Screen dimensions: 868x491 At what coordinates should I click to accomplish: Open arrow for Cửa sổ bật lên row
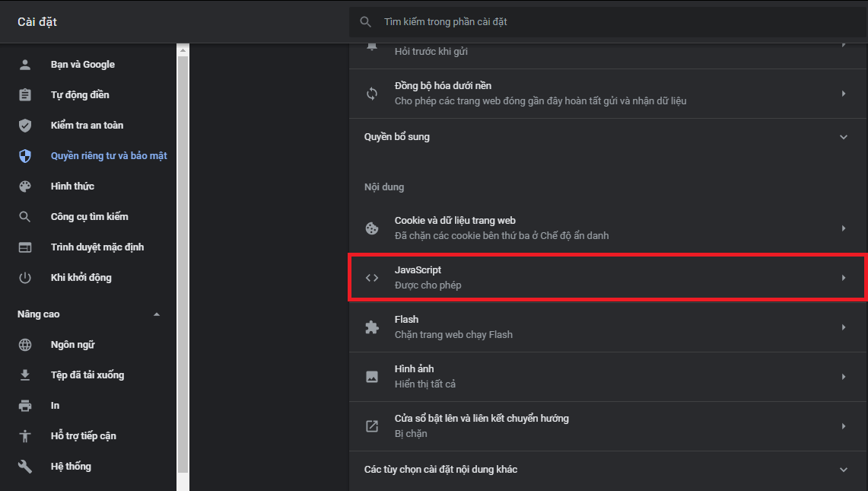[x=844, y=426]
